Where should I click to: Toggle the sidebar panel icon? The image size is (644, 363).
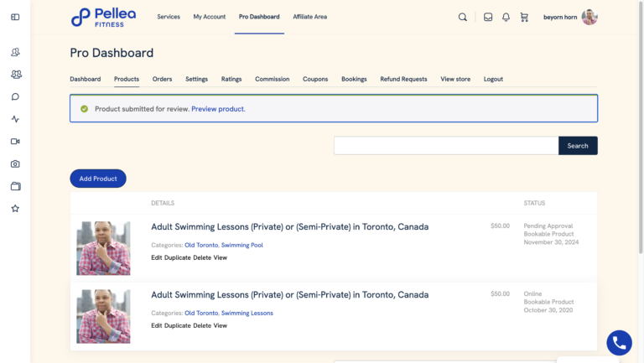point(15,17)
